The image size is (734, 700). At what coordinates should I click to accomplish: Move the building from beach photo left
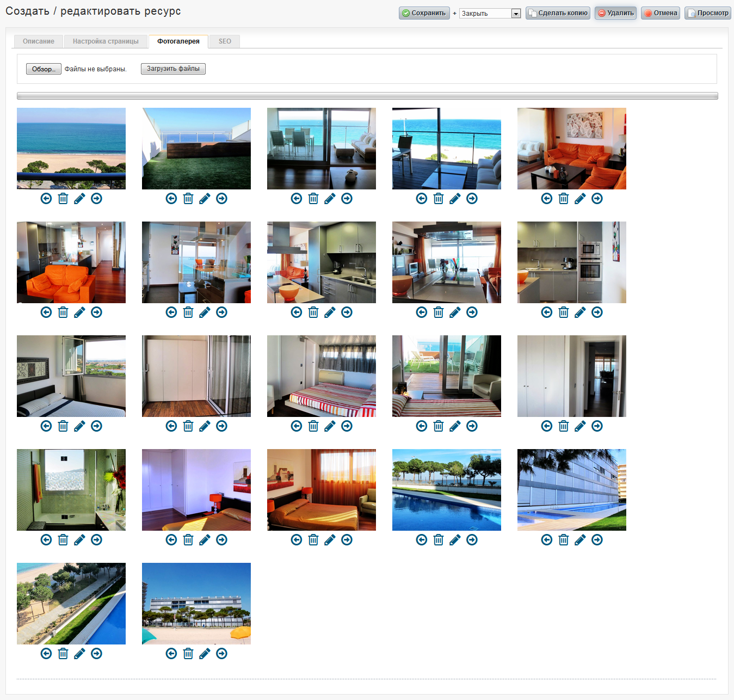tap(171, 654)
